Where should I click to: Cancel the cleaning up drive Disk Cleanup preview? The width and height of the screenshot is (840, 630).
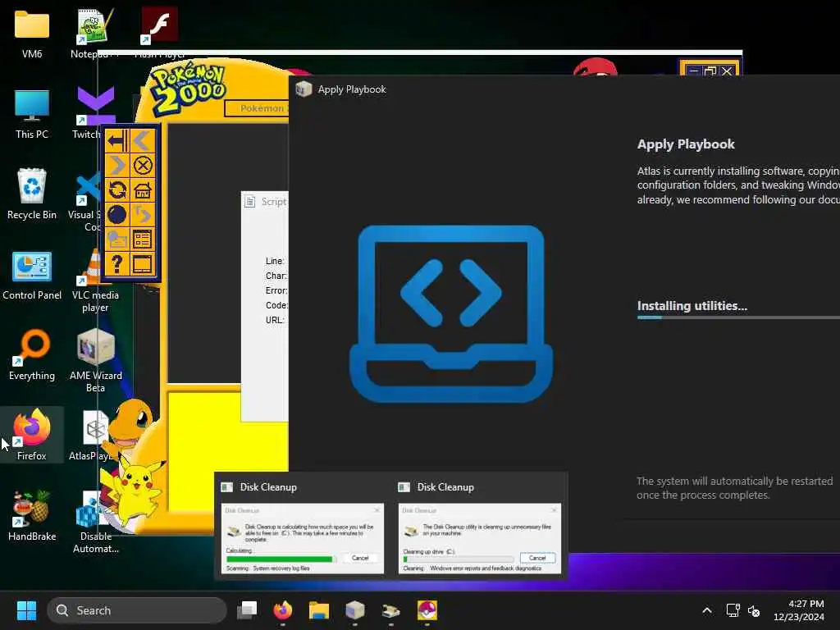(537, 558)
